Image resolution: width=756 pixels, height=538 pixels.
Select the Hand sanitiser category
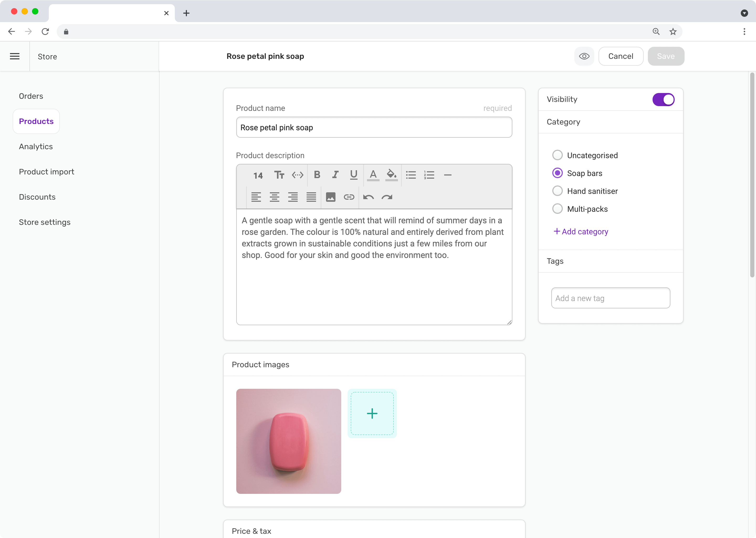pos(557,191)
